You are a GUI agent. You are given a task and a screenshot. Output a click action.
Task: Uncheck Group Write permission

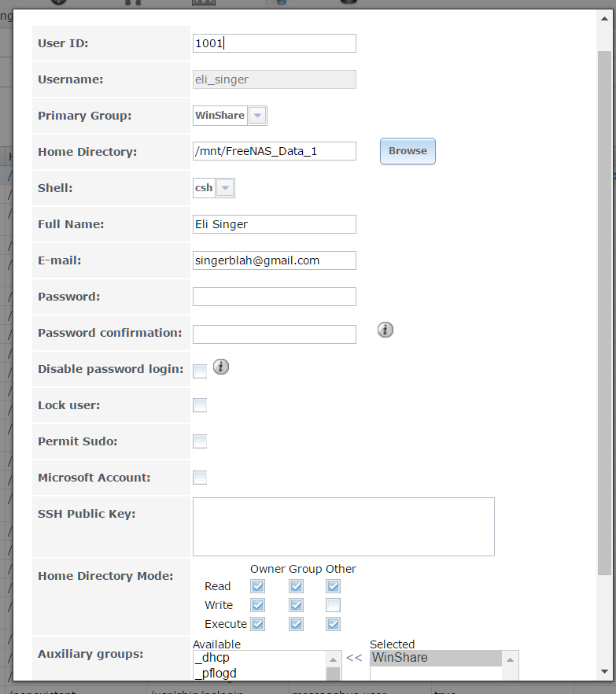tap(296, 605)
